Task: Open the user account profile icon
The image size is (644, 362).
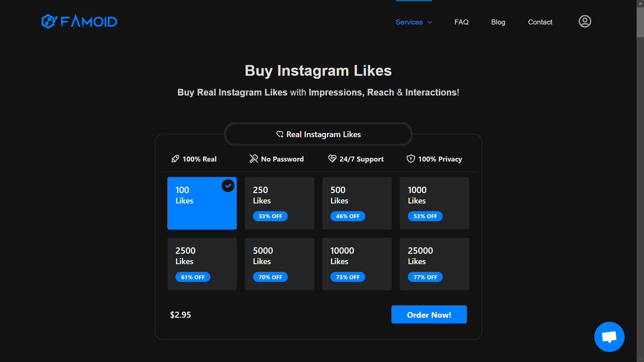Action: 585,21
